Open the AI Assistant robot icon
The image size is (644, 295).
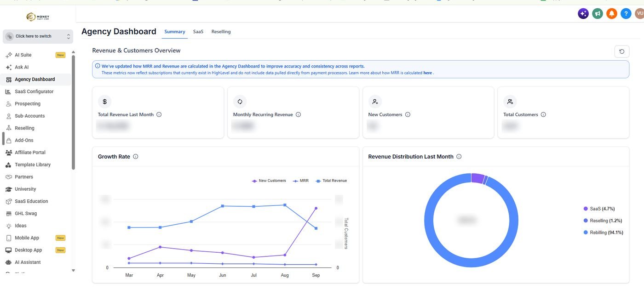click(9, 262)
